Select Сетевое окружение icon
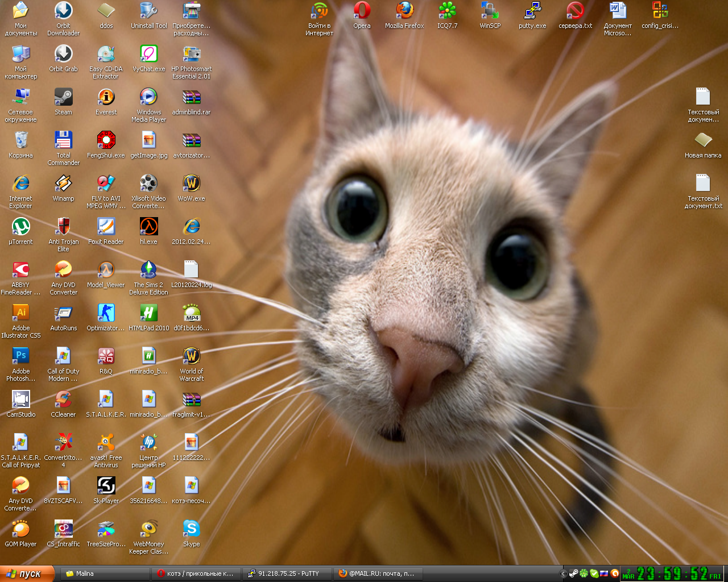728x582 pixels. (20, 97)
